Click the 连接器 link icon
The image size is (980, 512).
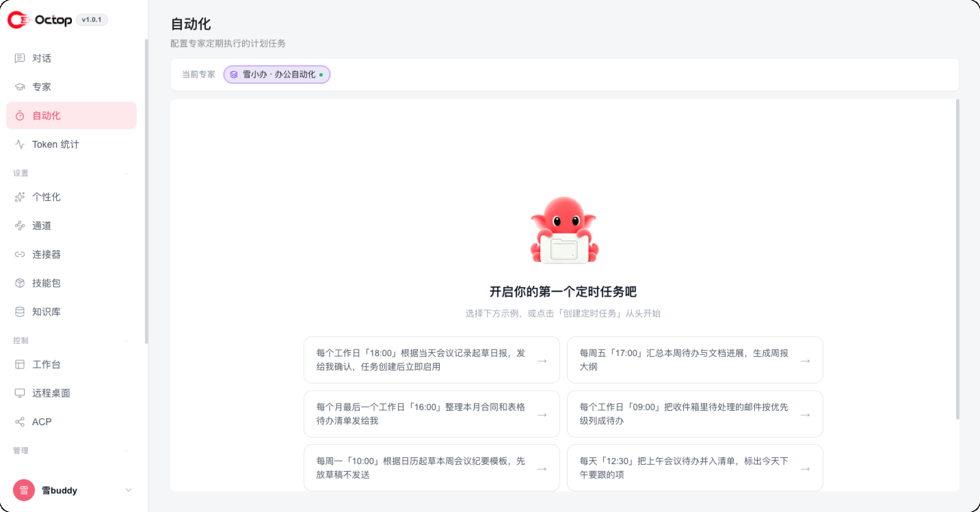point(20,254)
